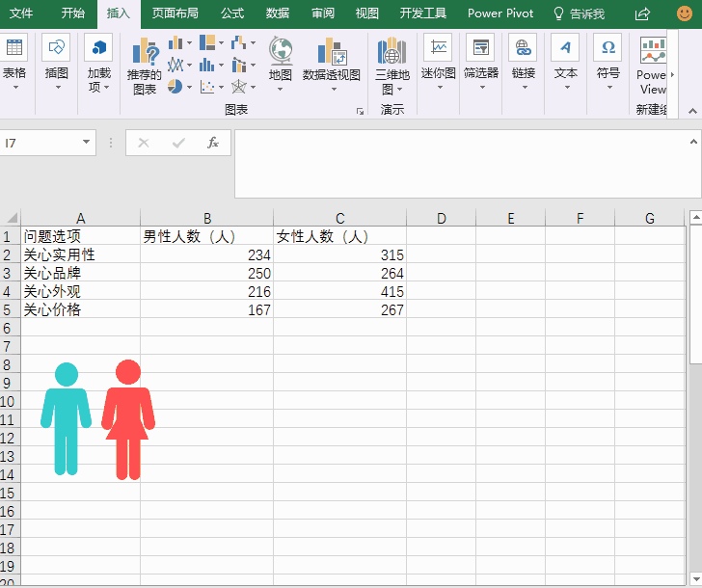Switch to the Data (数据) tab
702x588 pixels.
(x=278, y=13)
